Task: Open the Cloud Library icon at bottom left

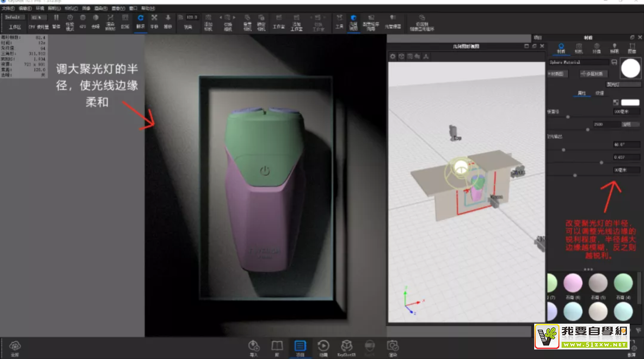Action: click(x=15, y=348)
